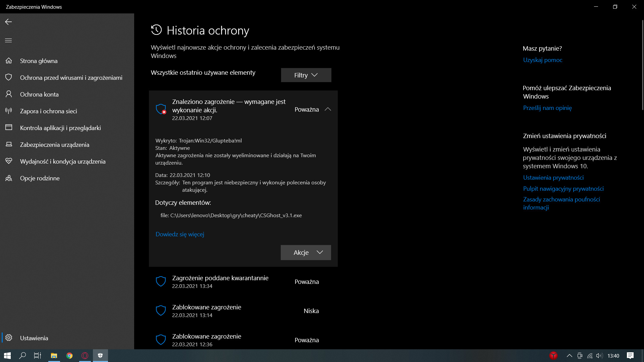Click Dowiedz się więcej link
Screen dimensions: 644x362
click(180, 234)
